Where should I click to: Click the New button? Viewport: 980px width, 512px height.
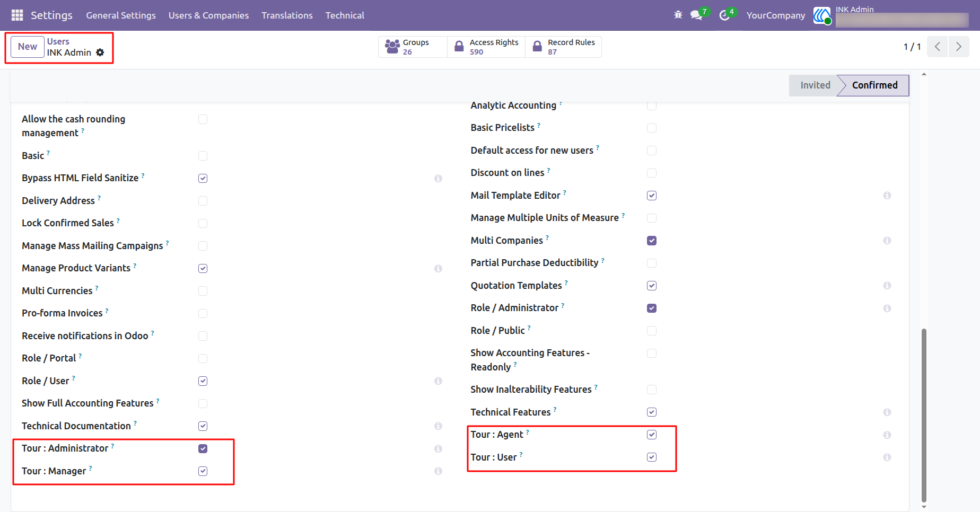pyautogui.click(x=28, y=47)
